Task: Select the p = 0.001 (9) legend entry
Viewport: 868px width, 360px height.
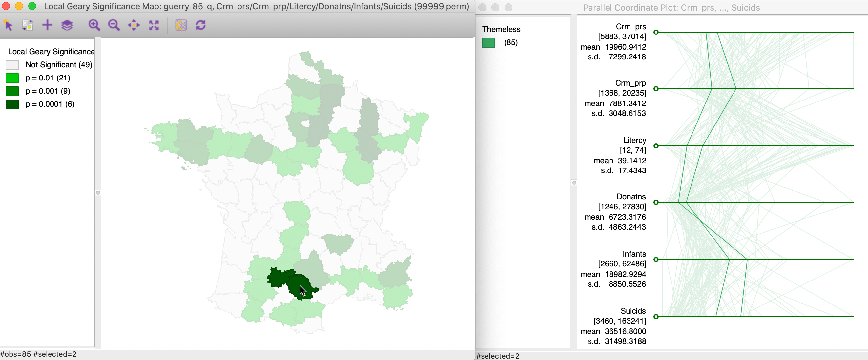Action: [x=48, y=91]
